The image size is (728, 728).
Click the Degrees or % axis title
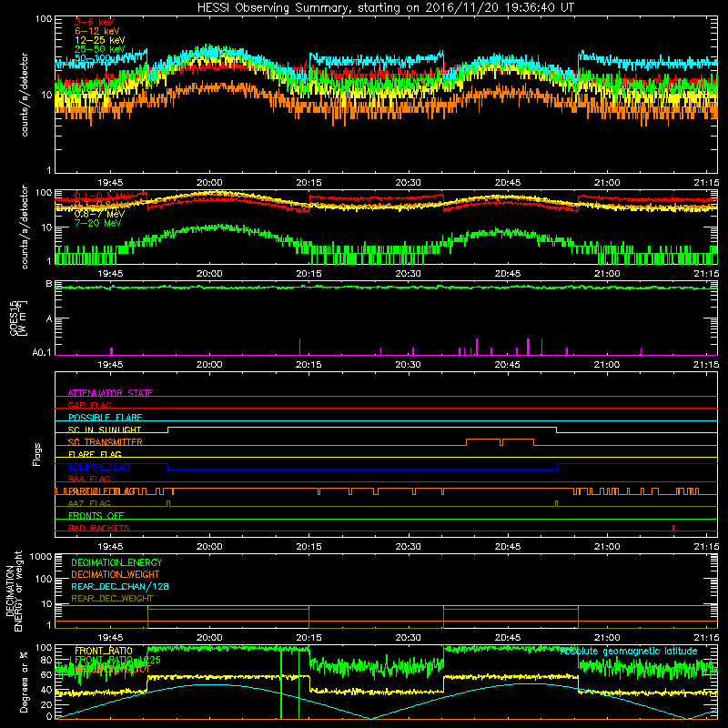pyautogui.click(x=24, y=682)
